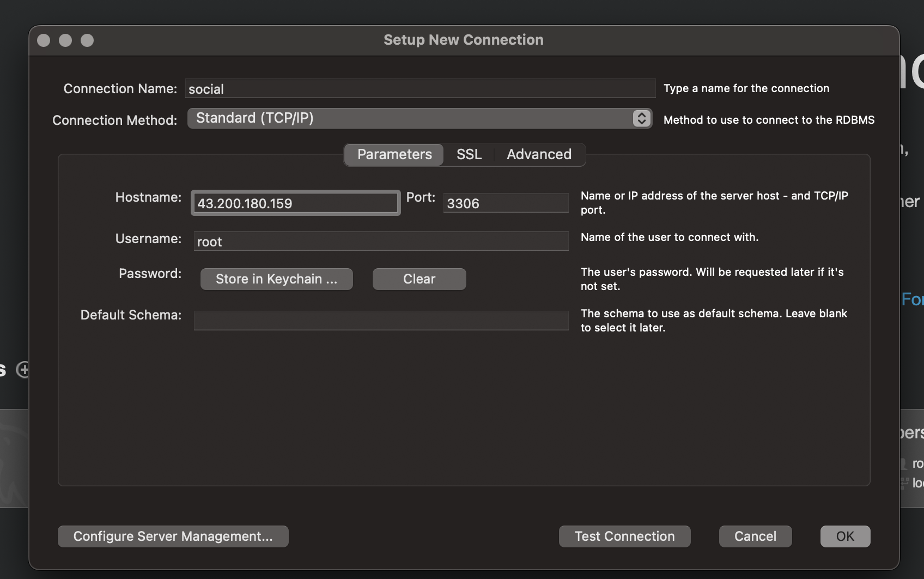Click the Setup New Connection title
Viewport: 924px width, 579px height.
tap(464, 40)
